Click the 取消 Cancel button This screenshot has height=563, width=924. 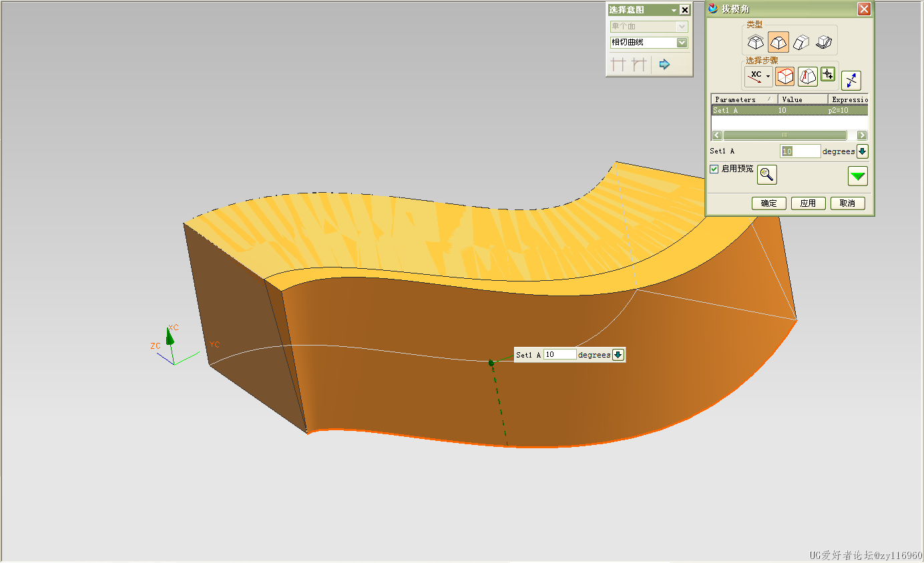[x=848, y=203]
